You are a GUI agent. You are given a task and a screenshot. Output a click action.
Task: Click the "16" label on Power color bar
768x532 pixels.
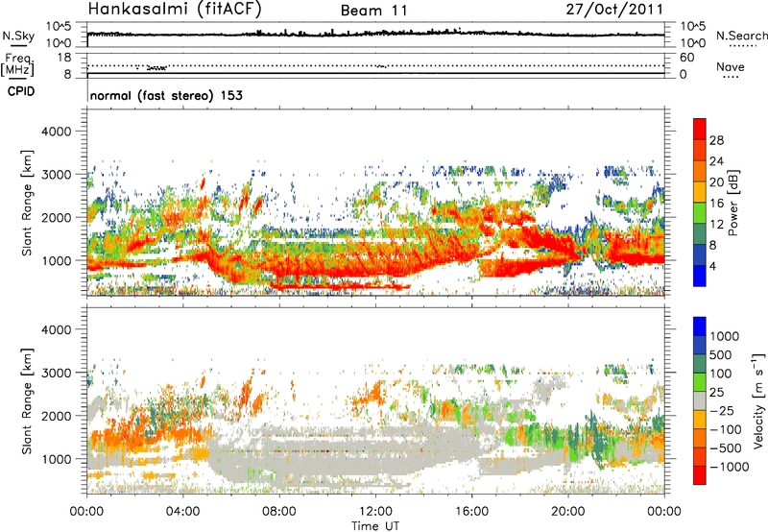716,204
